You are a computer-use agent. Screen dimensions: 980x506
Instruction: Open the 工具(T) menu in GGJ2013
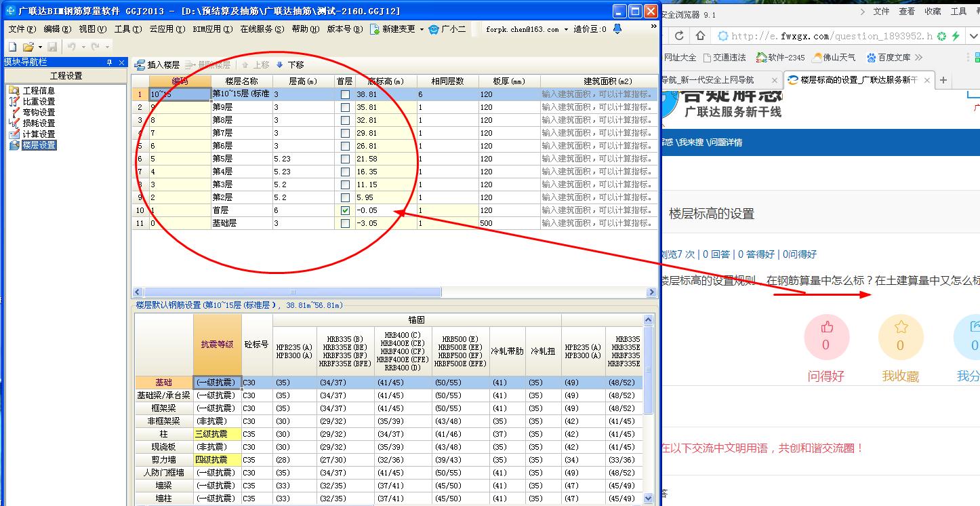[127, 29]
